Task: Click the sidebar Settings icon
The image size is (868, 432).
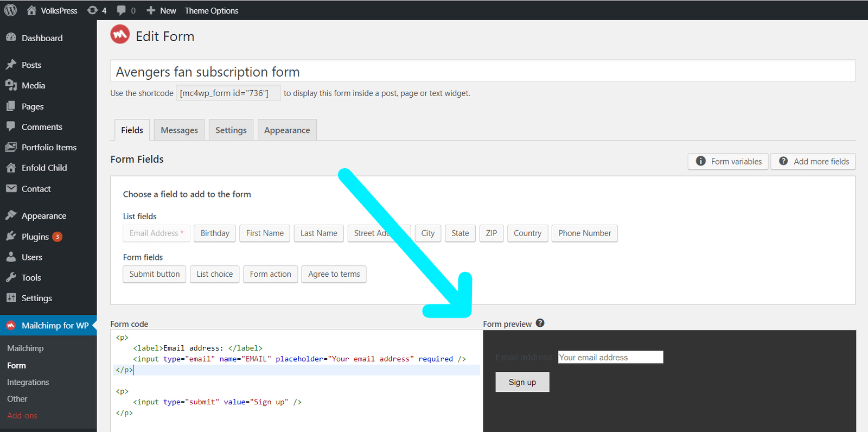Action: point(11,298)
